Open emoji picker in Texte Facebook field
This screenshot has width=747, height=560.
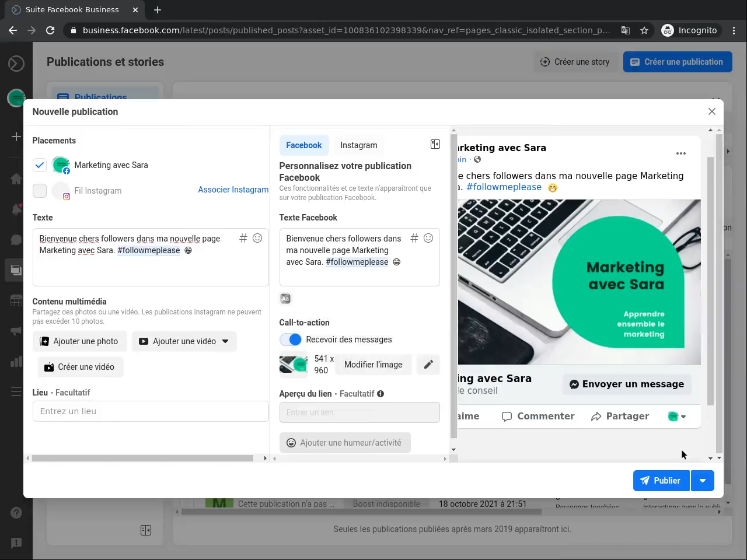click(428, 238)
